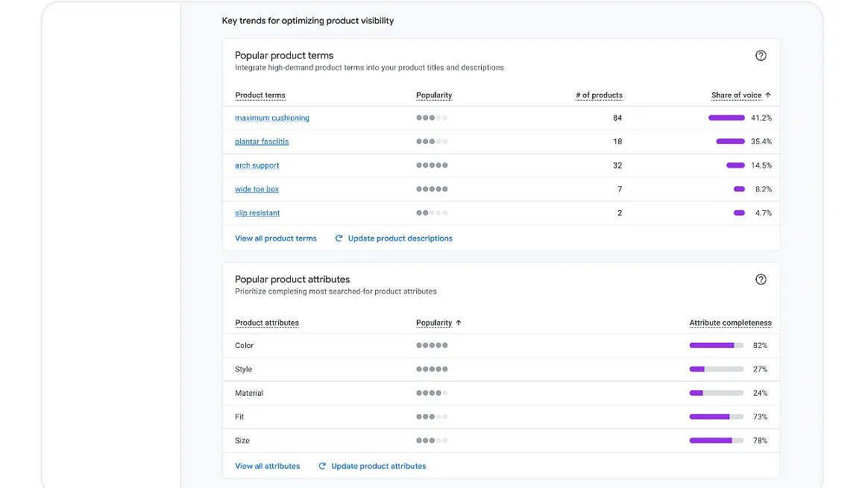Screen dimensions: 868x488
Task: Sort by Share of voice header
Action: (736, 95)
